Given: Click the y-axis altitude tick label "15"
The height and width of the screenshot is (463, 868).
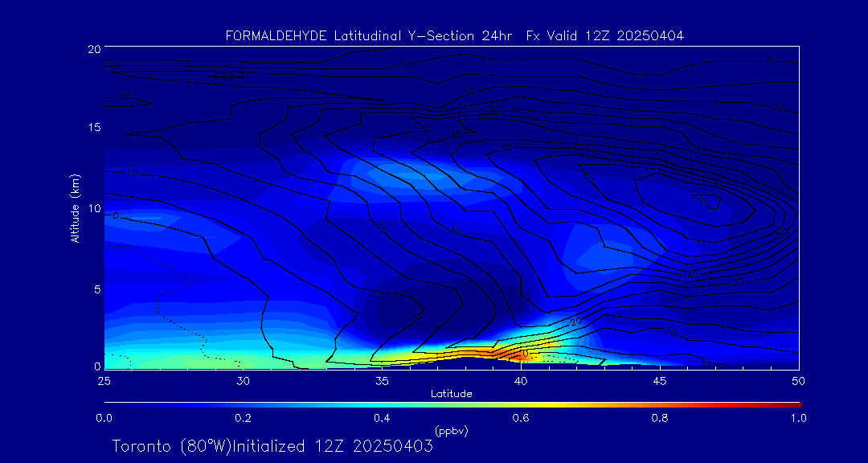Looking at the screenshot, I should 93,127.
